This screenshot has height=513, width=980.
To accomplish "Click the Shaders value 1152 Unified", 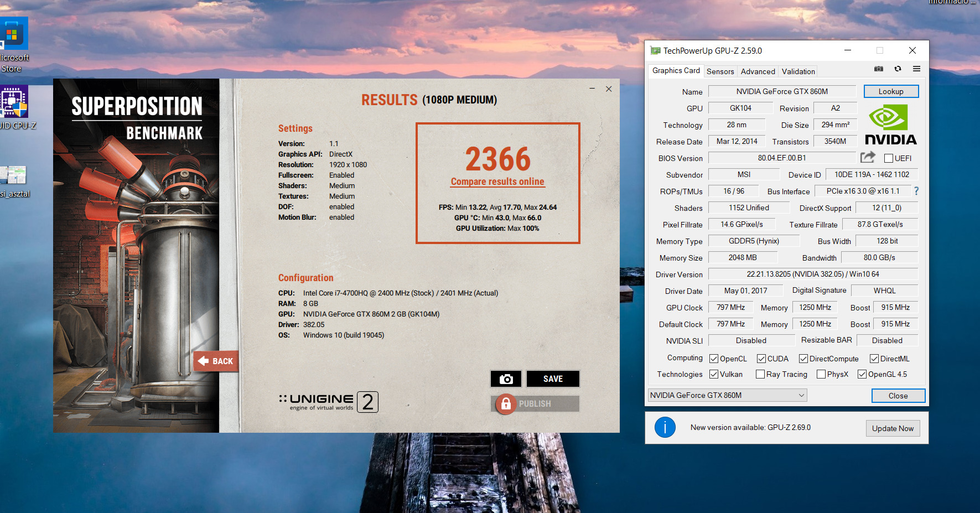I will coord(749,208).
